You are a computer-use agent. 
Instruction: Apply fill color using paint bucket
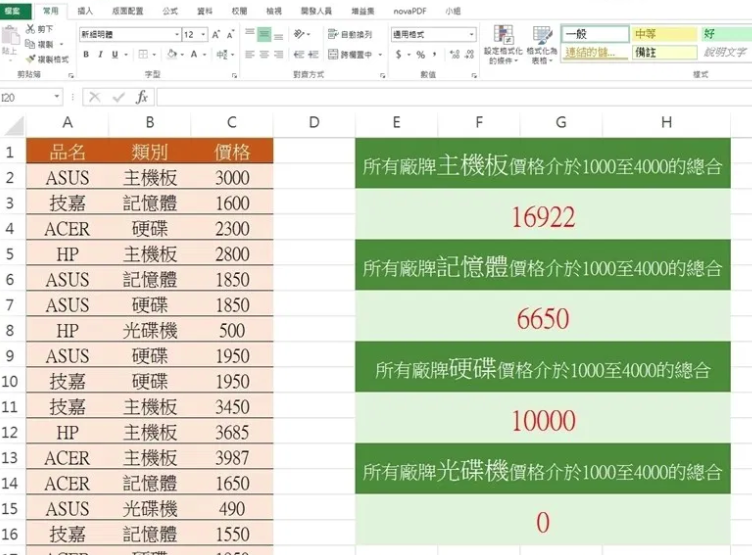point(172,54)
